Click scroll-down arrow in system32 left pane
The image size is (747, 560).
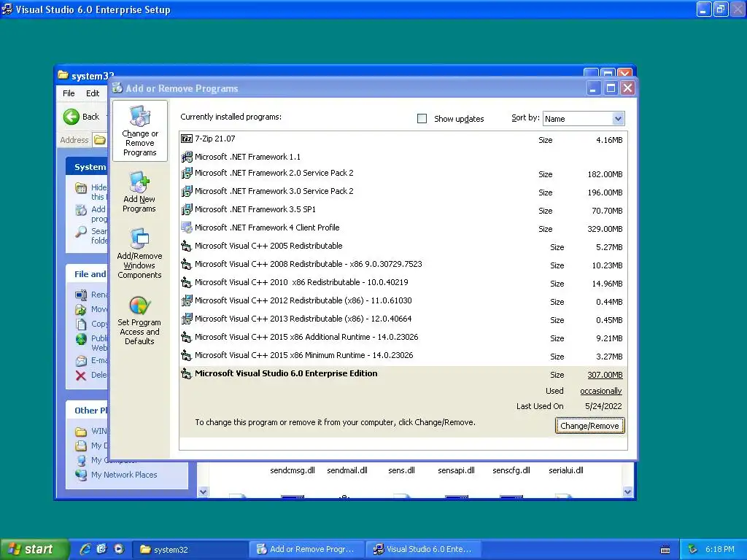coord(204,492)
